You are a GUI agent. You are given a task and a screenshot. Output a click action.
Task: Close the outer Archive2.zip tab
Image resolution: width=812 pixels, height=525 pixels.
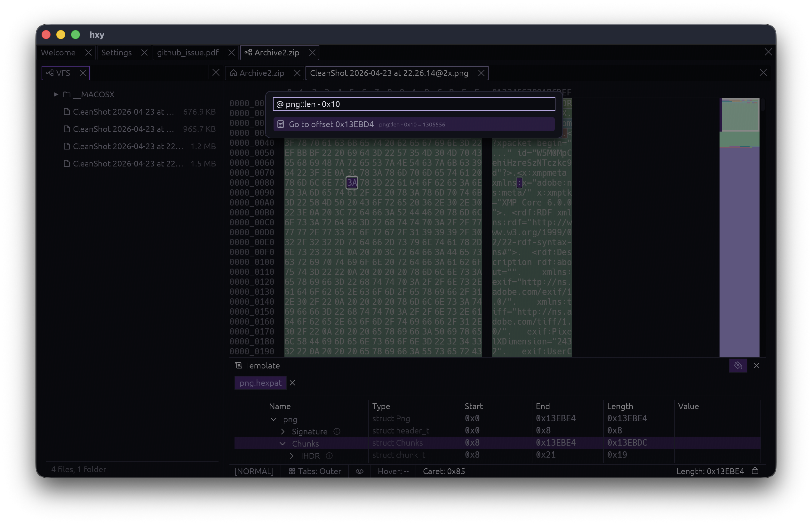pos(312,52)
